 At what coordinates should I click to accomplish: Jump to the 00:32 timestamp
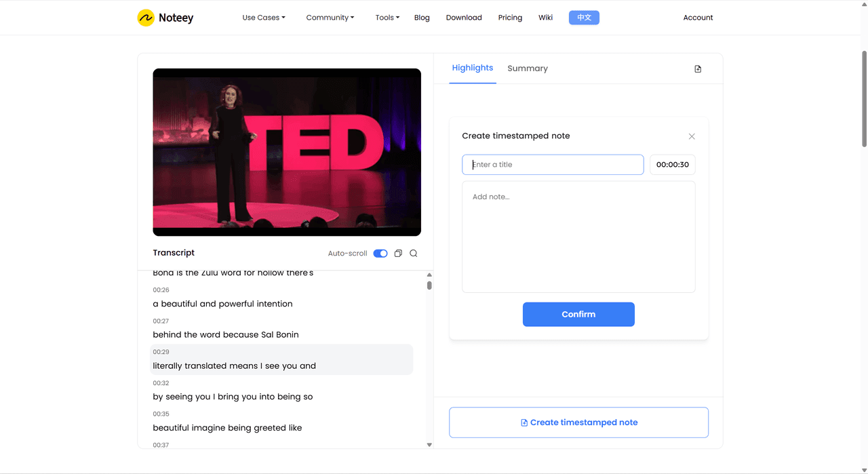[x=161, y=383]
